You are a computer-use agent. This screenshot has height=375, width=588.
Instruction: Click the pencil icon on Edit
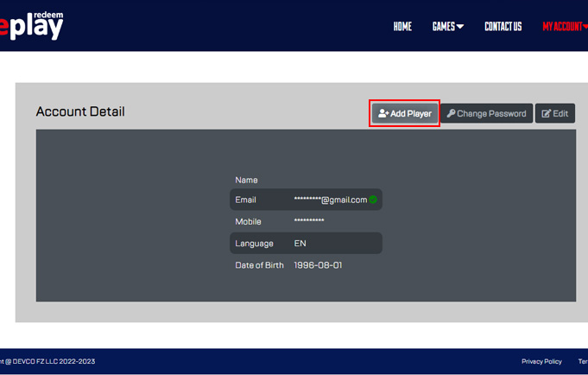pyautogui.click(x=546, y=113)
